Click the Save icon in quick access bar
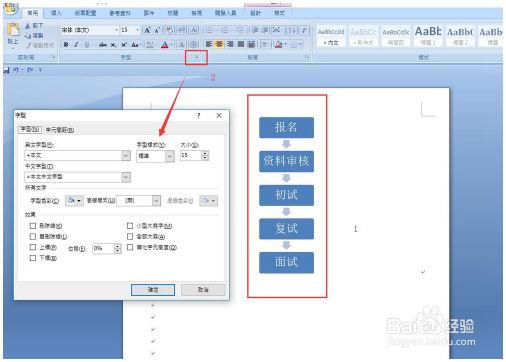Image resolution: width=506 pixels, height=362 pixels. (6, 70)
